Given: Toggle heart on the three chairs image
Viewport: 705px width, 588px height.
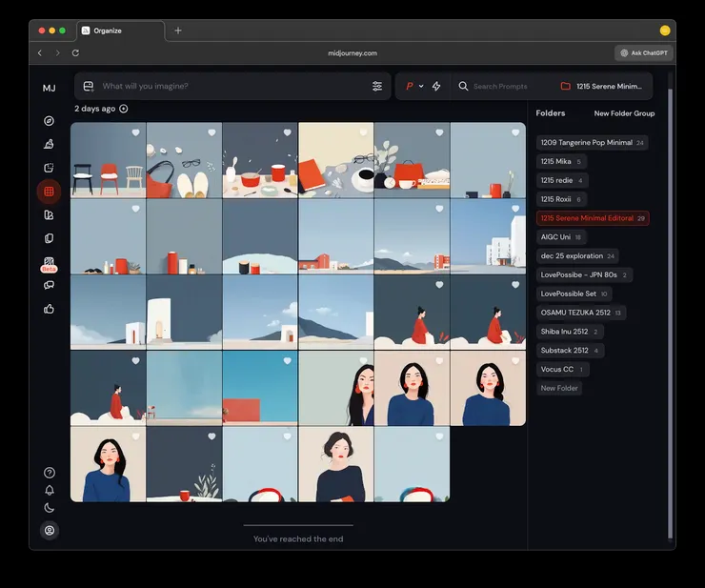Looking at the screenshot, I should 135,132.
